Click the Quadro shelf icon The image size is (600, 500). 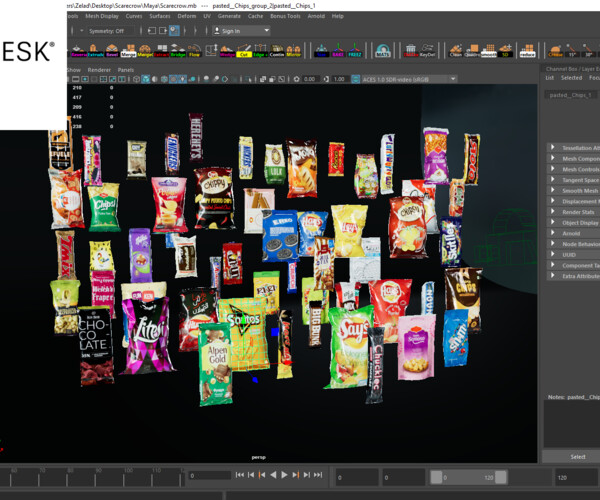click(472, 50)
